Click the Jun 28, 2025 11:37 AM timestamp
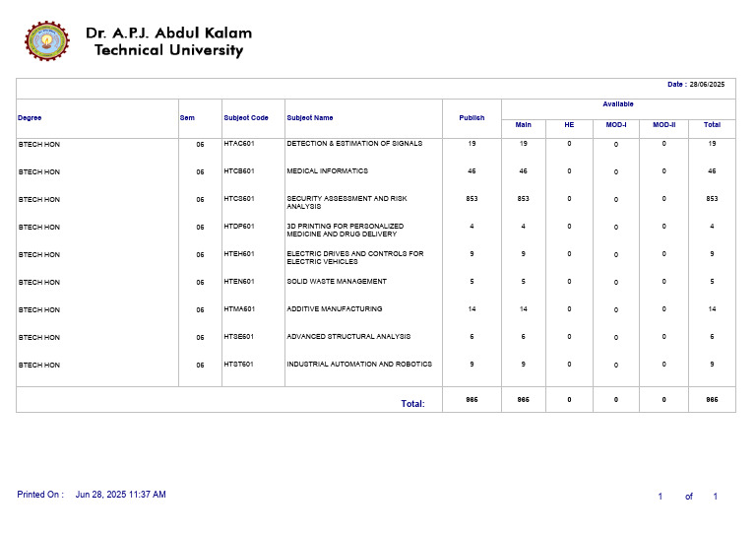 point(120,495)
